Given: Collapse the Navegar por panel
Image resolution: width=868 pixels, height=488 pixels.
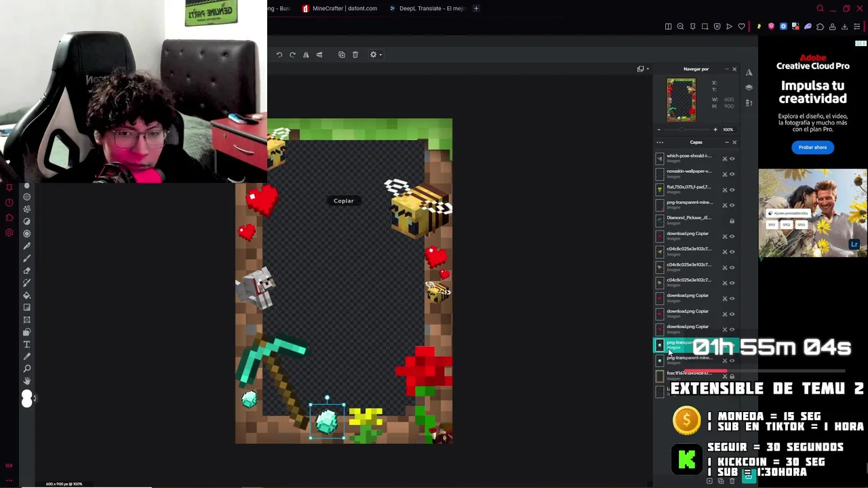Looking at the screenshot, I should [726, 69].
